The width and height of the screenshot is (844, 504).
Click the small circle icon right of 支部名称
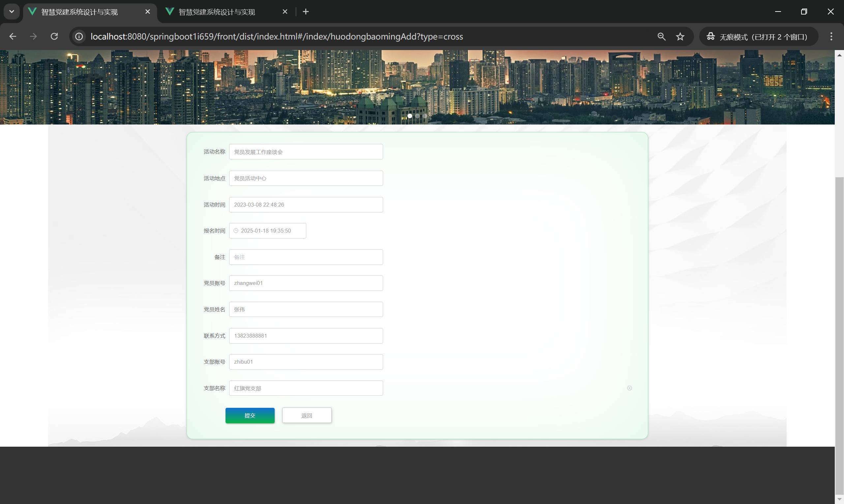tap(629, 388)
